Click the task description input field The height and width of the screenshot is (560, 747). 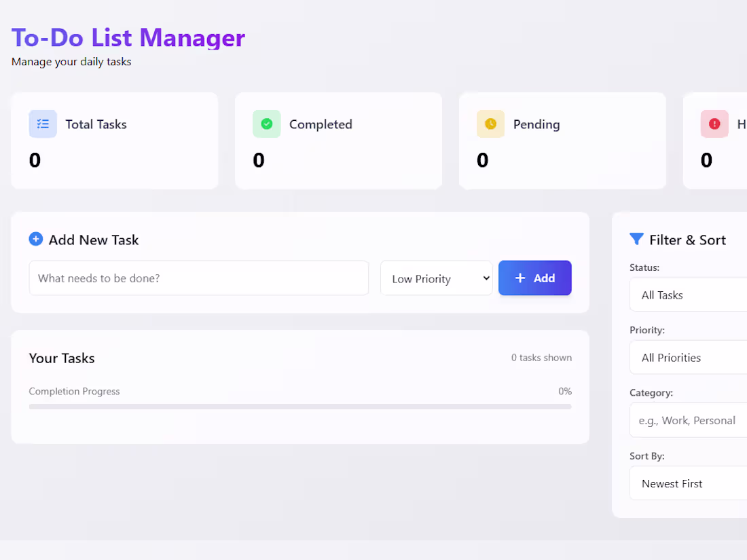click(x=198, y=278)
